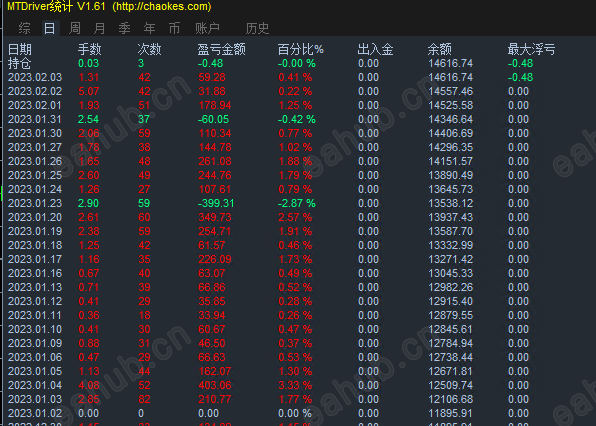Select the 2023.01.17 date row
The image size is (596, 426).
click(x=35, y=260)
